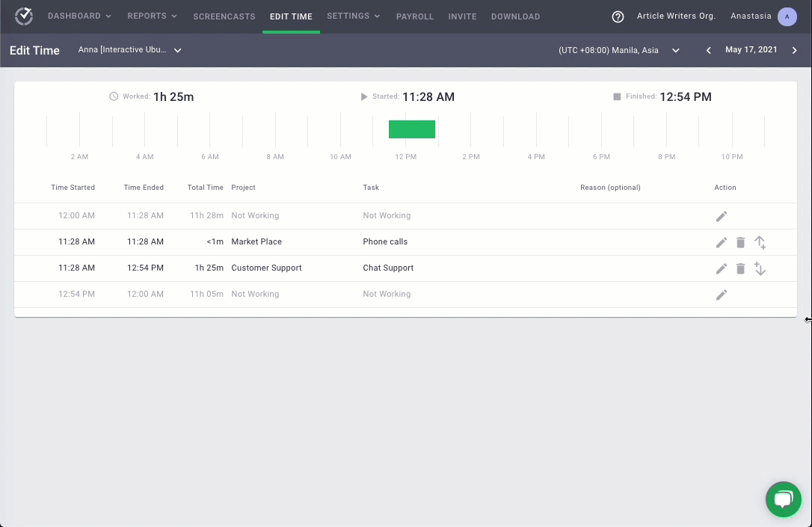This screenshot has height=527, width=812.
Task: Expand the Settings menu
Action: (353, 16)
